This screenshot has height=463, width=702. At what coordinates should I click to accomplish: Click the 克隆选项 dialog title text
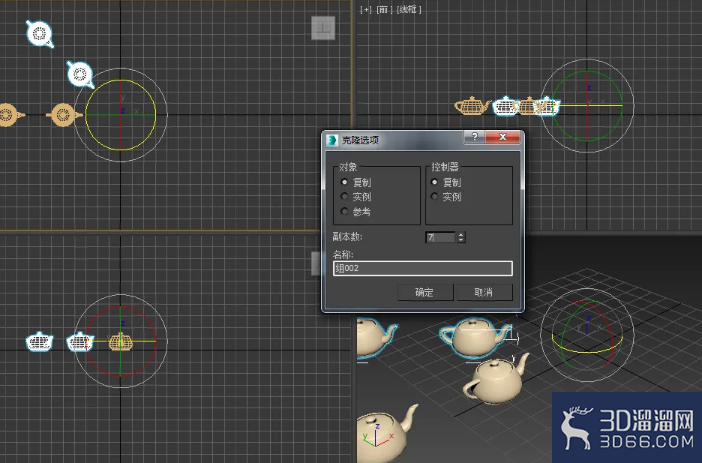[360, 140]
